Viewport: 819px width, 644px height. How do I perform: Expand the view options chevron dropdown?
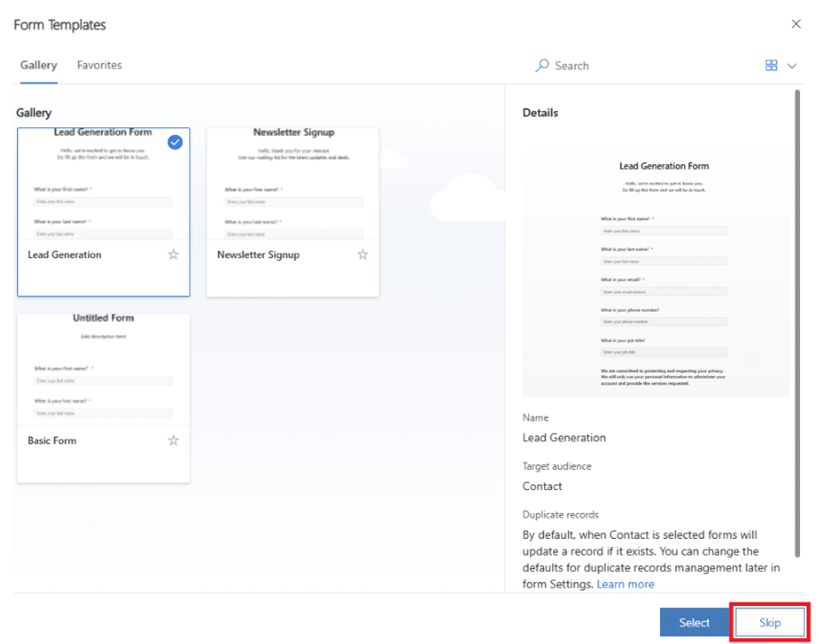pyautogui.click(x=792, y=65)
